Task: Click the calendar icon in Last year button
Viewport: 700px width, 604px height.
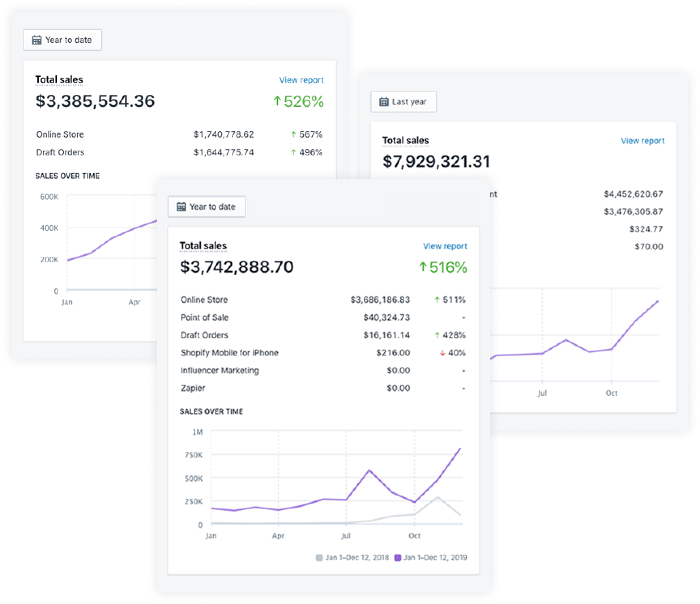Action: [384, 102]
